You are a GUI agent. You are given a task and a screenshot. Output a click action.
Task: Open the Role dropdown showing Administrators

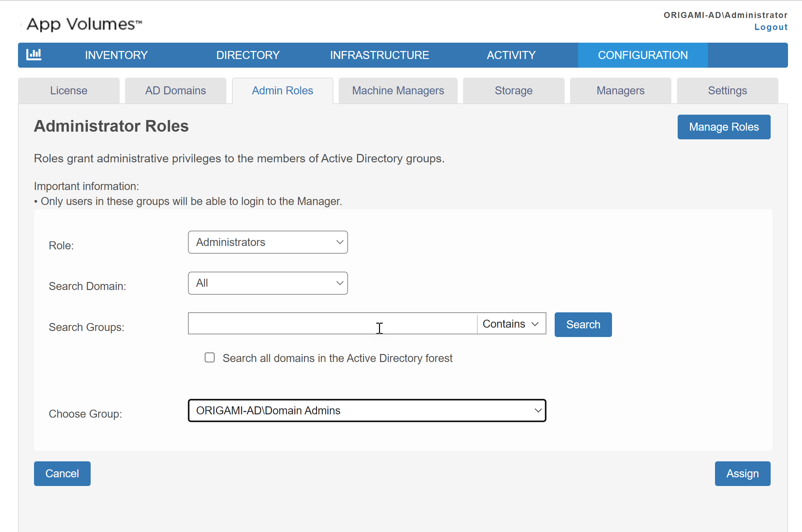click(x=268, y=242)
